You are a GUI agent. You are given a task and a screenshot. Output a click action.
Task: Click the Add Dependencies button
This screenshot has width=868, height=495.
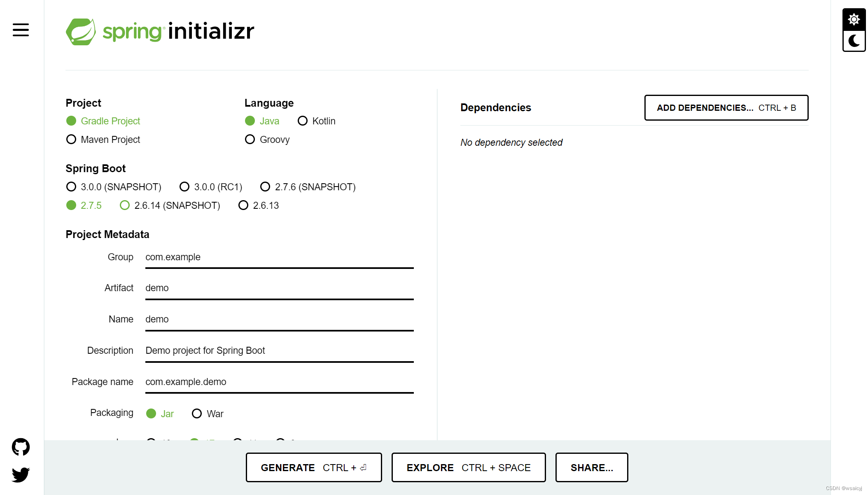pos(726,107)
